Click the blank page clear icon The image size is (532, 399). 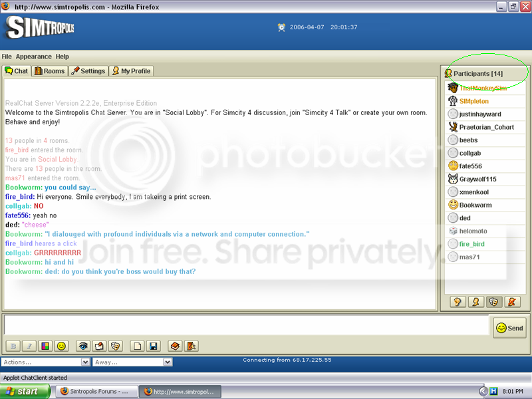point(138,346)
